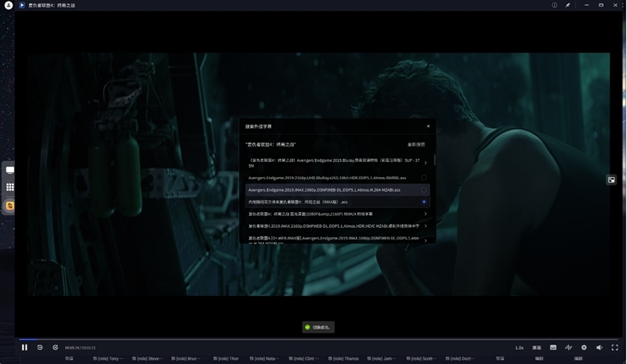
Task: Click the blue player app logo
Action: 22,5
